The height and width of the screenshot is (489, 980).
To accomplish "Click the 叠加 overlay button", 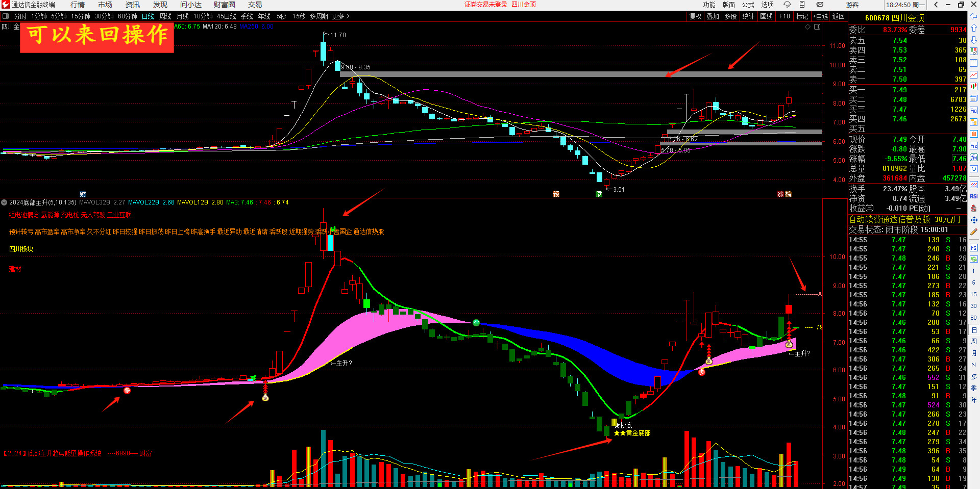I will pos(713,16).
